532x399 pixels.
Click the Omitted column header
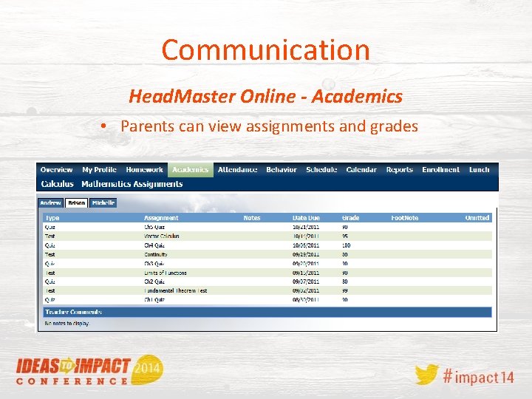point(477,218)
